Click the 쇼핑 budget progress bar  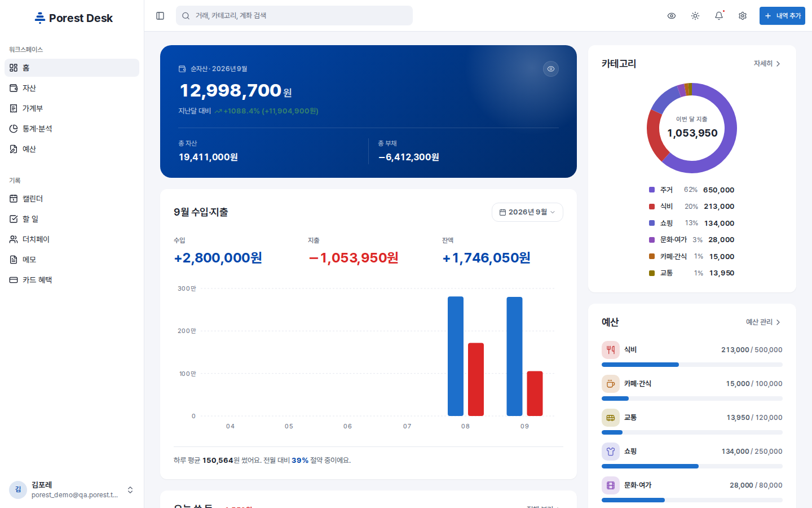(x=692, y=466)
